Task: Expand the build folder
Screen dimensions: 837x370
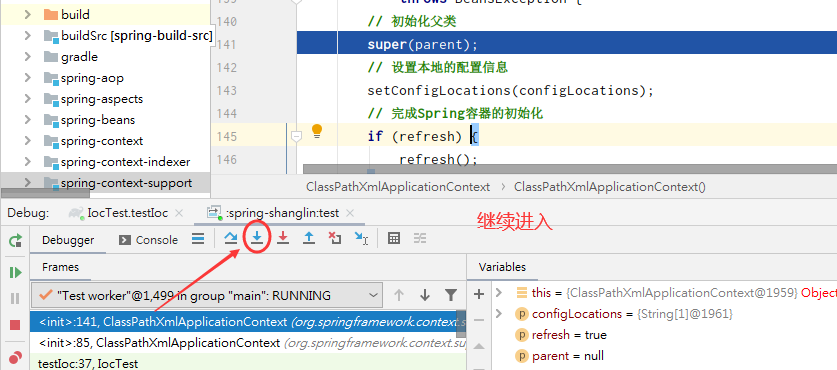Action: (x=28, y=14)
